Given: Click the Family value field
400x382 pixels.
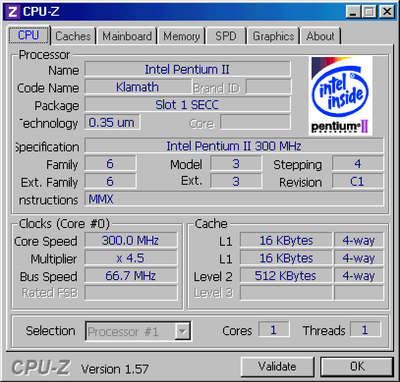Looking at the screenshot, I should point(110,164).
